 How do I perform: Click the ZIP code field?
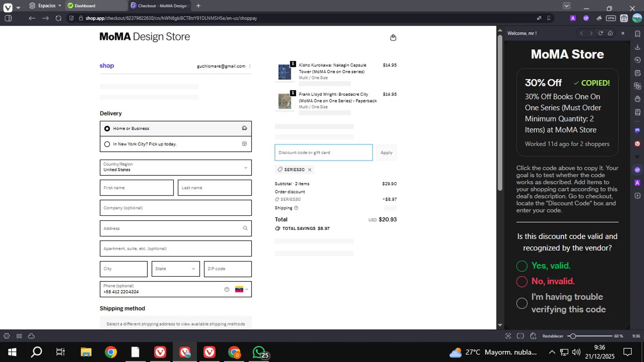click(x=228, y=269)
